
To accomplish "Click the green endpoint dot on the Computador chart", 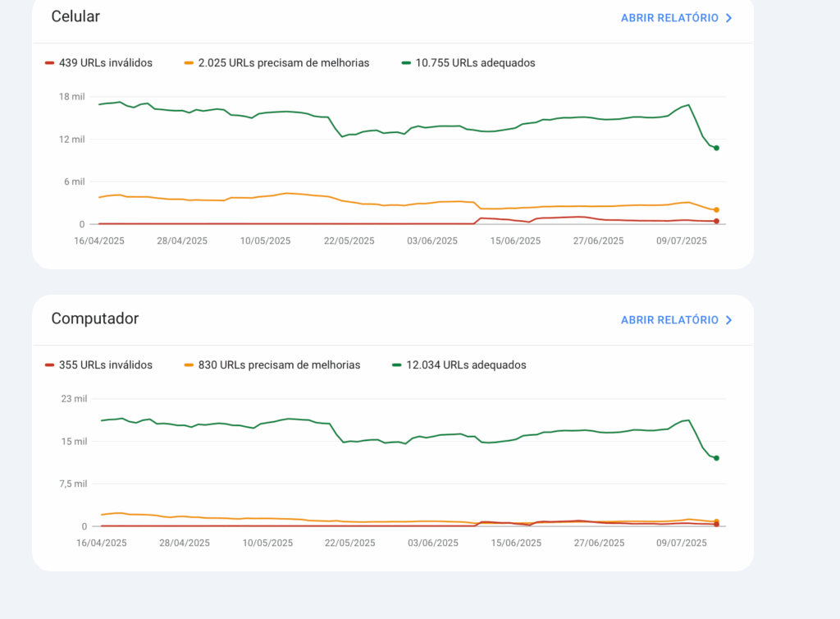I will point(716,458).
